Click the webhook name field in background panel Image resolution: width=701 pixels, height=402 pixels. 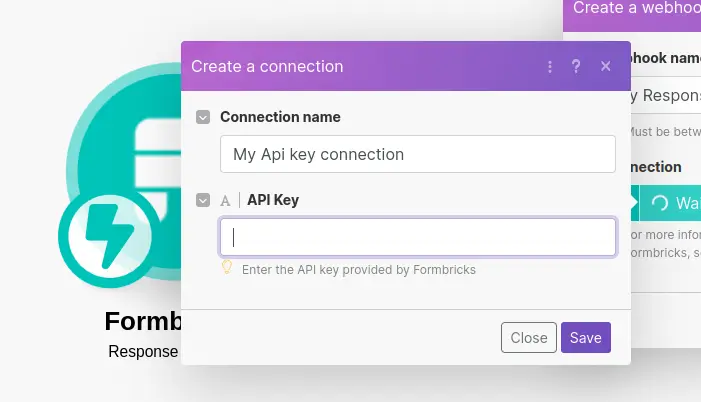665,96
